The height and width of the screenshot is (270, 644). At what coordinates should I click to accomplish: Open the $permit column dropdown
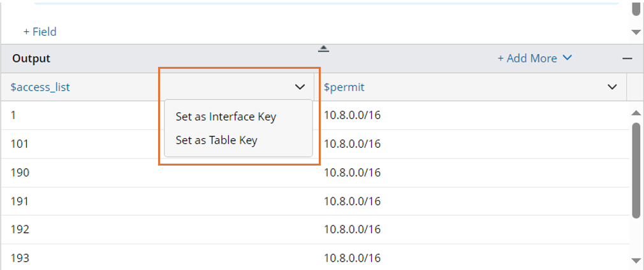point(612,87)
